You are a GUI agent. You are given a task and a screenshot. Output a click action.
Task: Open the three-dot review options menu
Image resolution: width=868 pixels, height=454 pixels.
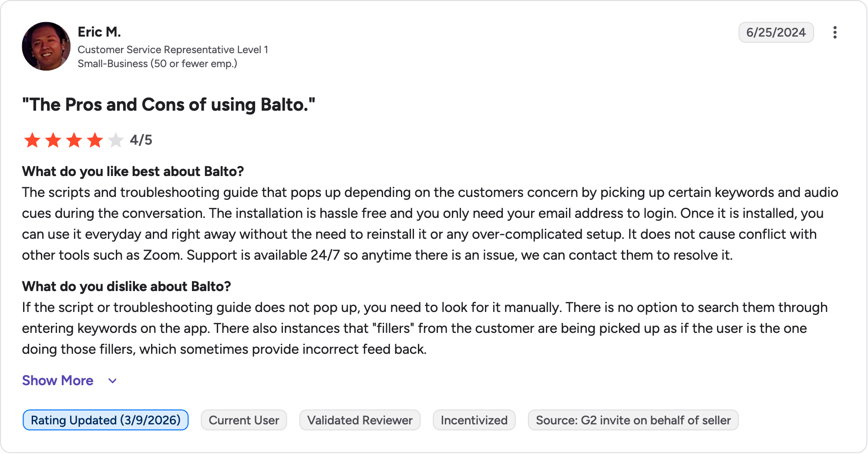[834, 32]
